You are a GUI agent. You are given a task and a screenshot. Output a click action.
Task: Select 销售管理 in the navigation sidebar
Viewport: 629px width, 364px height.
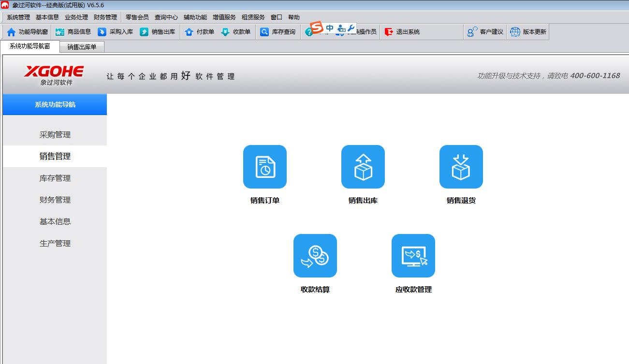click(x=55, y=157)
